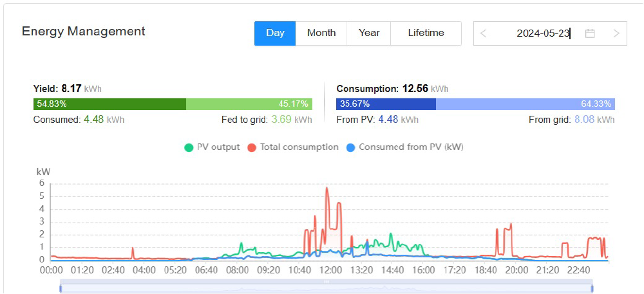Screen dimensions: 644x294
Task: Click the consumption peak near 12:00 on chart
Action: click(327, 188)
